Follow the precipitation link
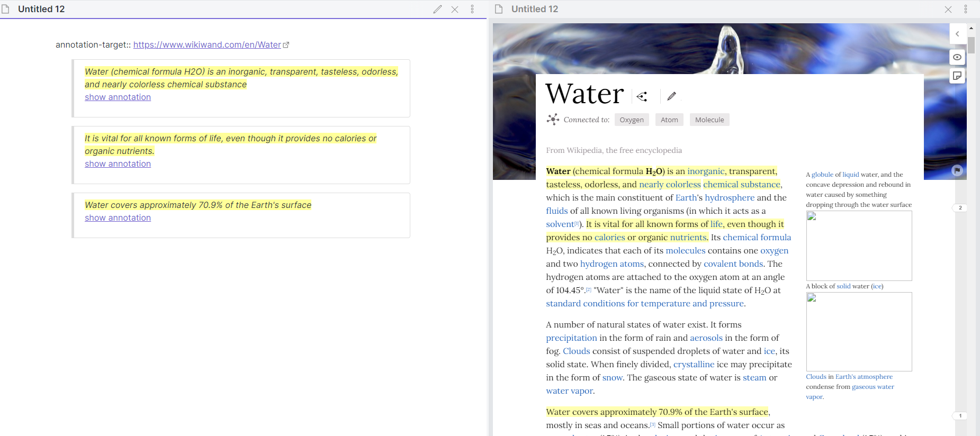980x436 pixels. tap(571, 338)
